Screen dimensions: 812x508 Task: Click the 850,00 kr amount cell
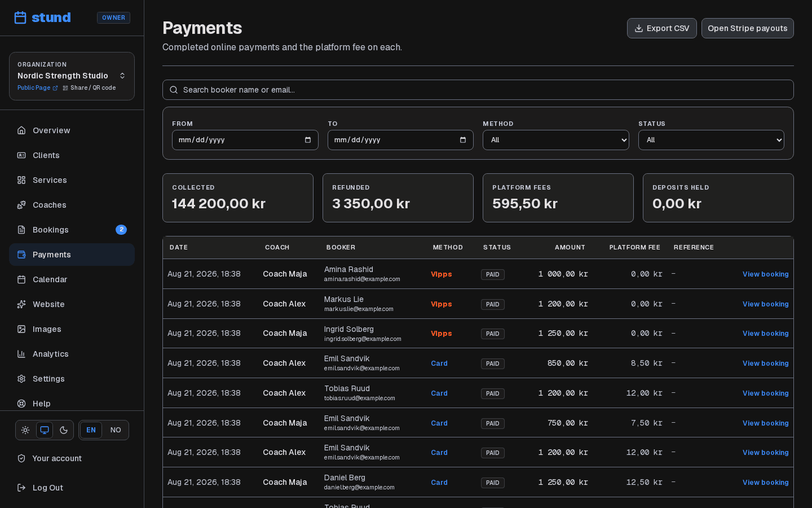tap(568, 364)
